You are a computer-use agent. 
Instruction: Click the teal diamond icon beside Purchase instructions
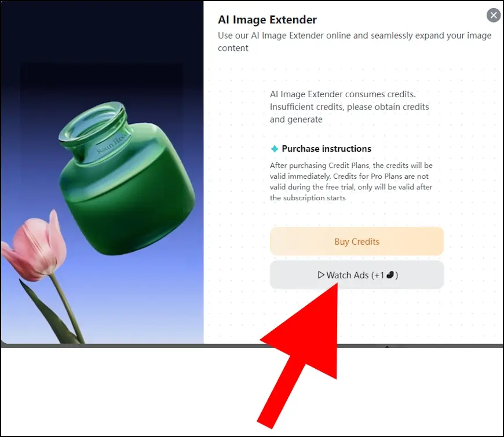coord(274,149)
